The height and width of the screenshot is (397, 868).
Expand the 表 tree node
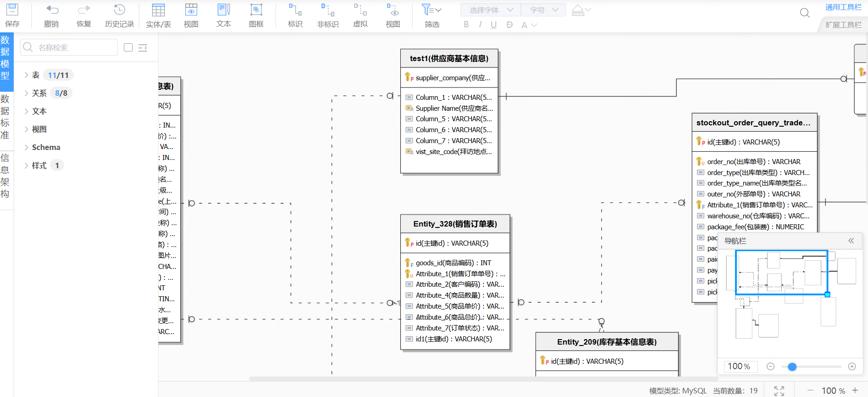click(26, 75)
